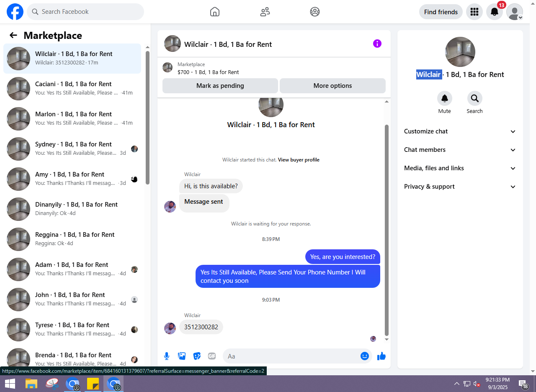Click large listing photo in right panel
The image size is (536, 392).
tap(460, 52)
